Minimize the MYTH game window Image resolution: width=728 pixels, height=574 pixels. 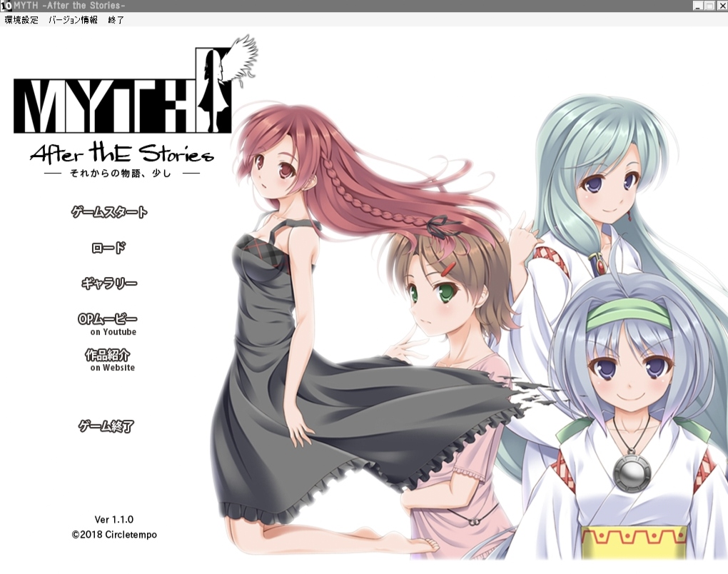tap(697, 6)
